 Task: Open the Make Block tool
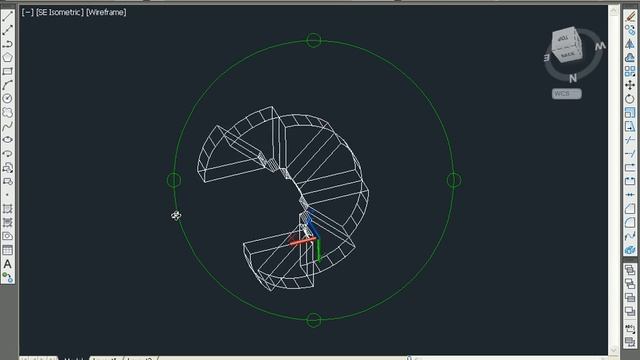[x=7, y=181]
